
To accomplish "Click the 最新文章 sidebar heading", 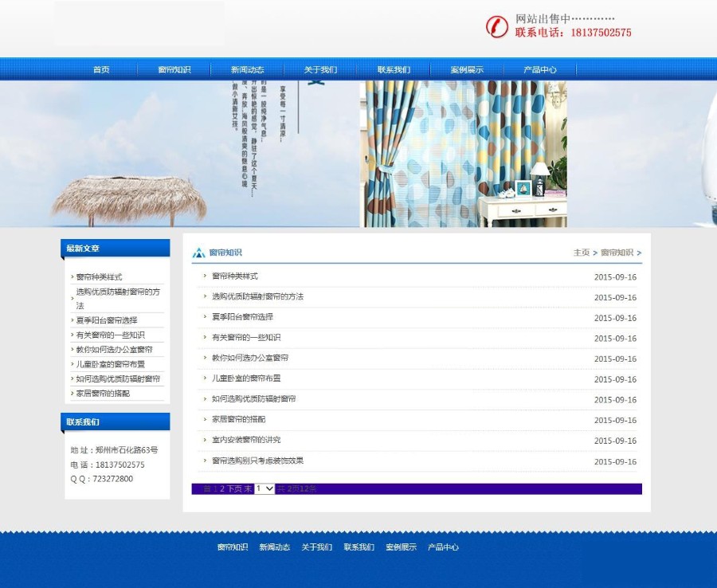I will [x=83, y=249].
